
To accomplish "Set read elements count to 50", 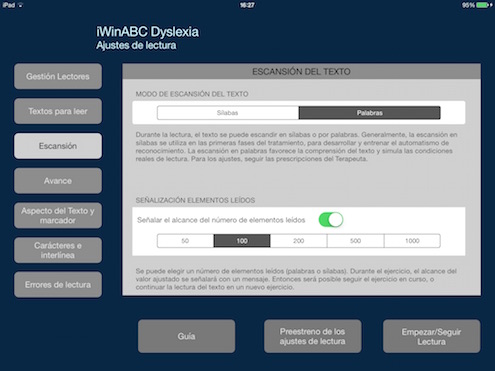I will (185, 241).
